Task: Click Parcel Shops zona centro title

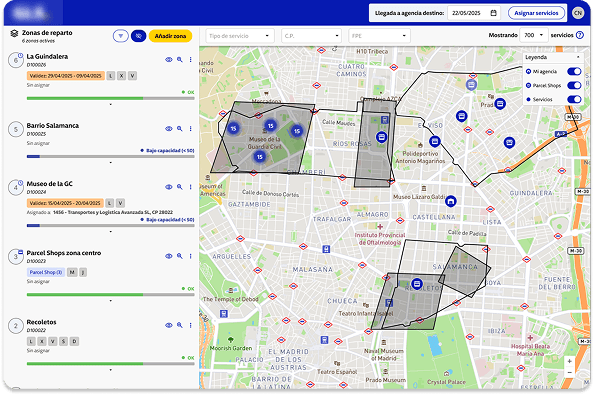Action: (x=64, y=253)
